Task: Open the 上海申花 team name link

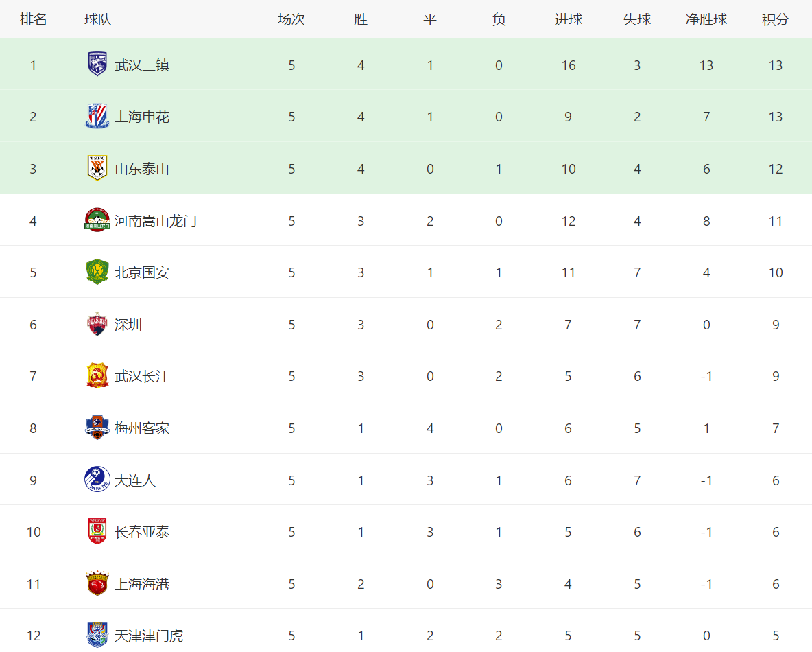Action: 142,117
